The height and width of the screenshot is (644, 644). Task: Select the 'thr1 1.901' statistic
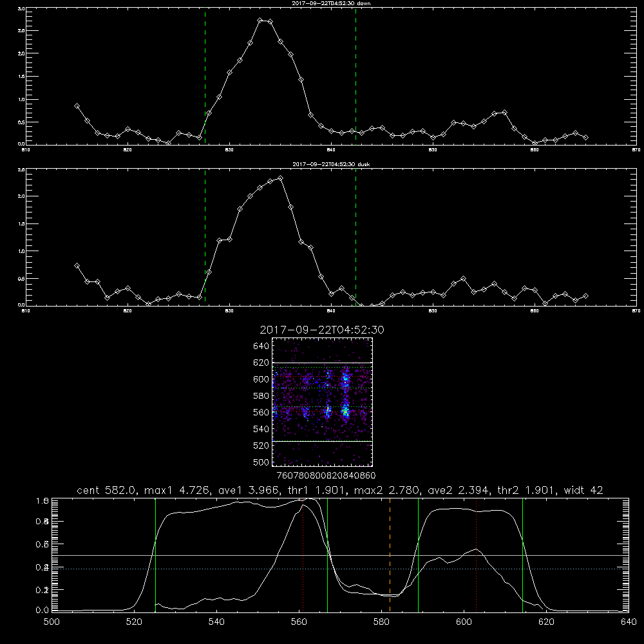click(316, 490)
